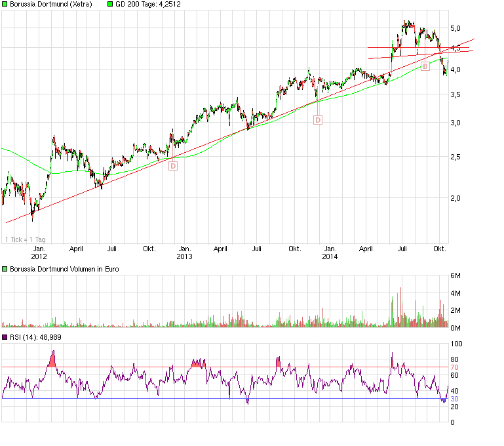
Task: Click the price axis value 3,5
Action: click(x=455, y=94)
